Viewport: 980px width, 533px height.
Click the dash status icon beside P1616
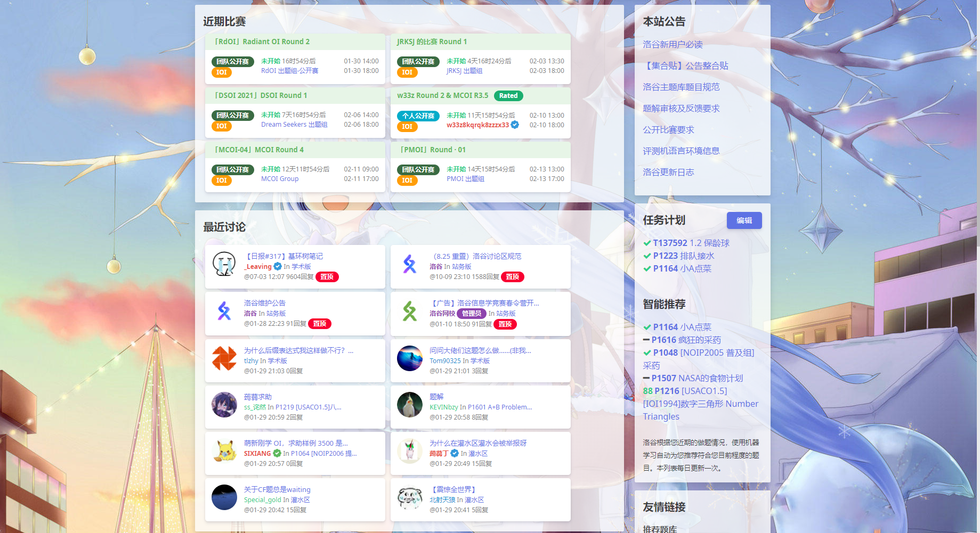[x=646, y=340]
